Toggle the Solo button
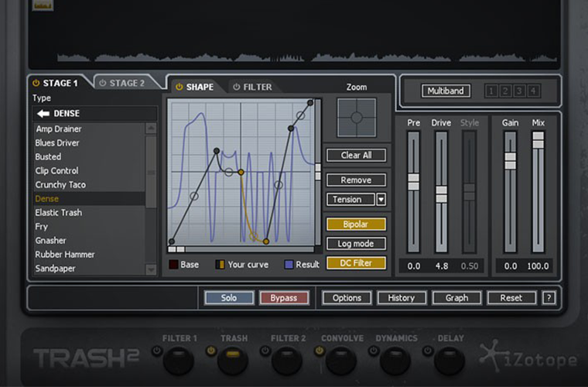 coord(229,298)
